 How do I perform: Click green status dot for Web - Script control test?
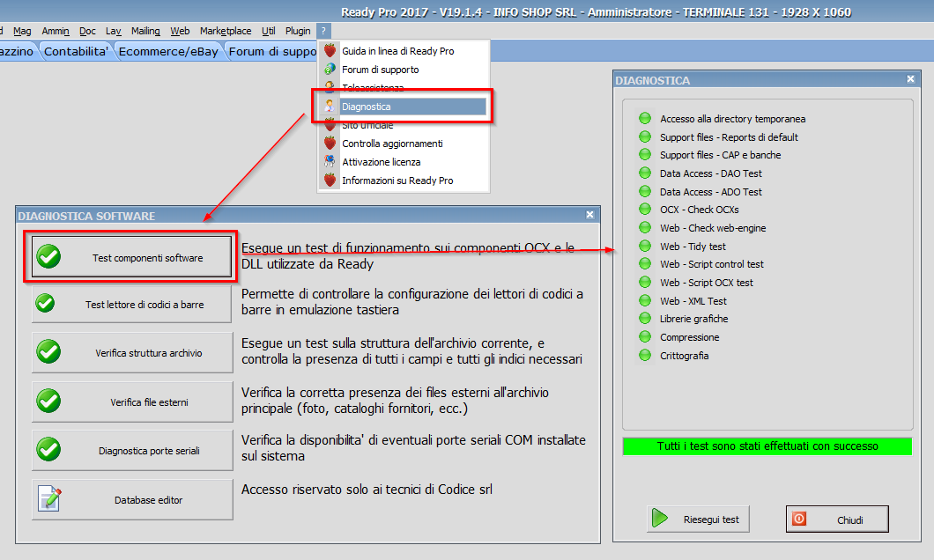click(644, 263)
